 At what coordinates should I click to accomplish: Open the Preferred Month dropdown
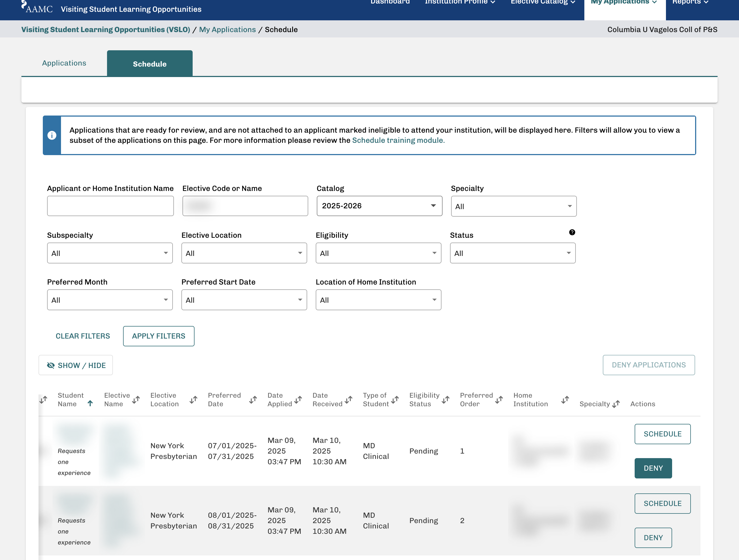110,300
